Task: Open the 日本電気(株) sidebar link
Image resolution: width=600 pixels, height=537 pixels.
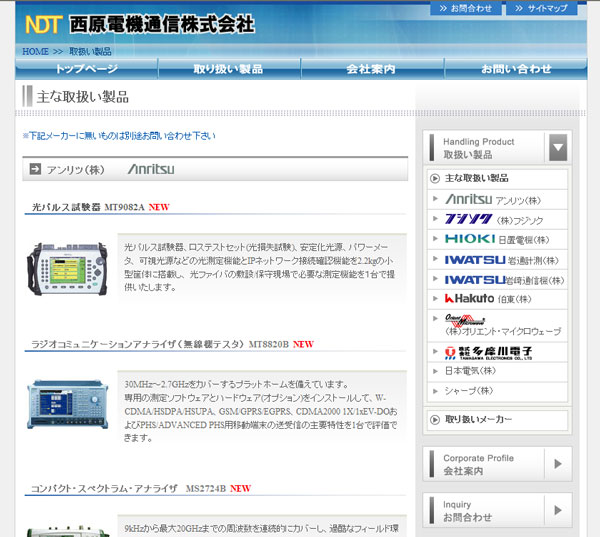Action: pyautogui.click(x=470, y=371)
